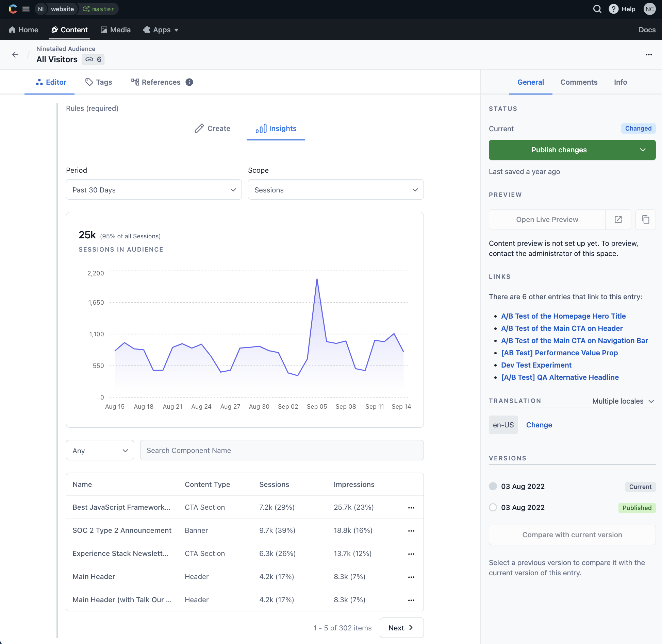The image size is (662, 644).
Task: Copy the preview link icon
Action: click(x=645, y=220)
